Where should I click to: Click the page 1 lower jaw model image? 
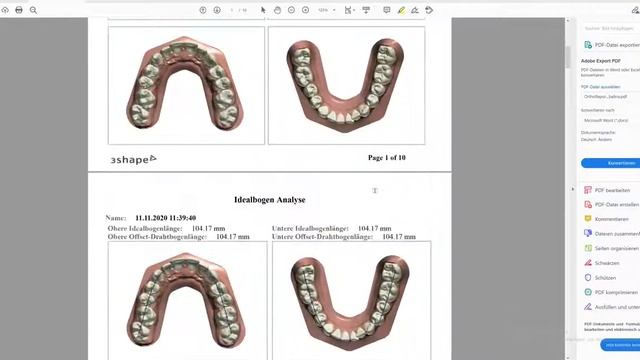point(346,85)
